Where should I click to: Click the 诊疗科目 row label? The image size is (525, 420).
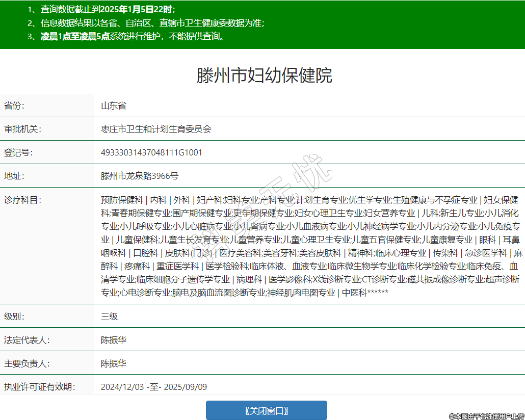22,200
